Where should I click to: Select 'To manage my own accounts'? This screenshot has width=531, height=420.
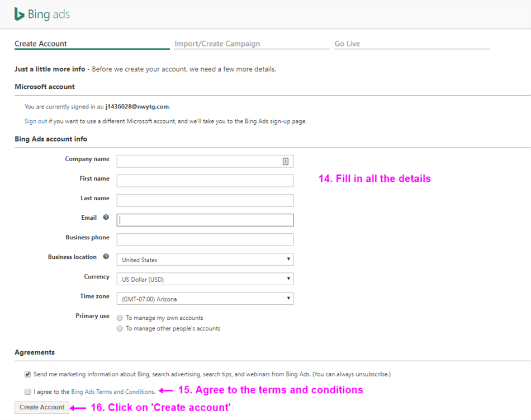click(120, 318)
